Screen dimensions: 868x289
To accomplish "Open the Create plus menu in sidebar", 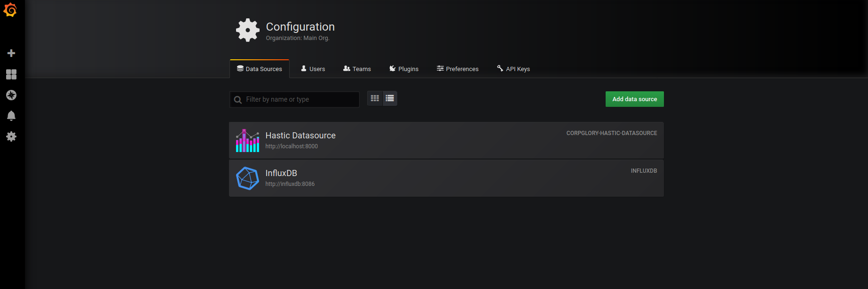I will point(11,53).
